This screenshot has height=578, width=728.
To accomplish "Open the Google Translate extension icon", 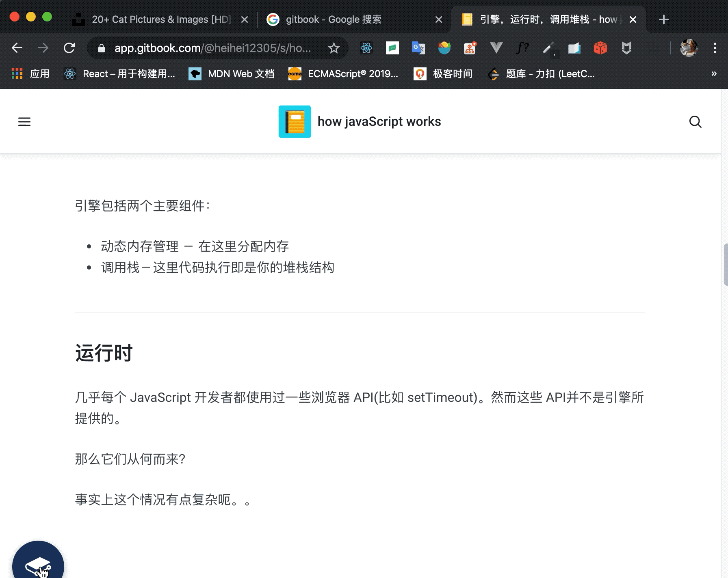I will [x=418, y=48].
